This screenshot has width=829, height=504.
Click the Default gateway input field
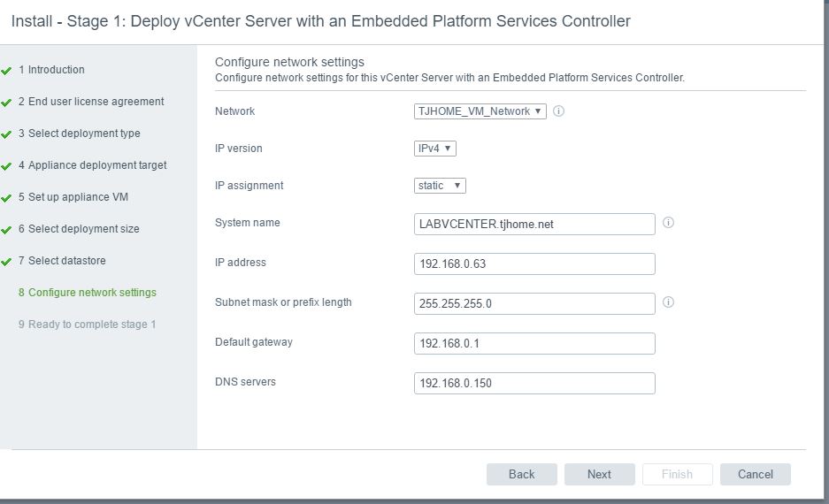click(534, 343)
